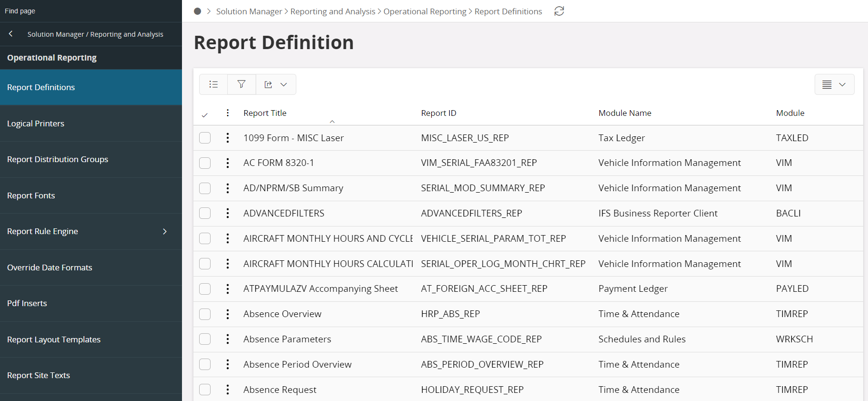Open row menu for ATPAYMULAZV Accompanying Sheet
Image resolution: width=868 pixels, height=401 pixels.
[228, 289]
